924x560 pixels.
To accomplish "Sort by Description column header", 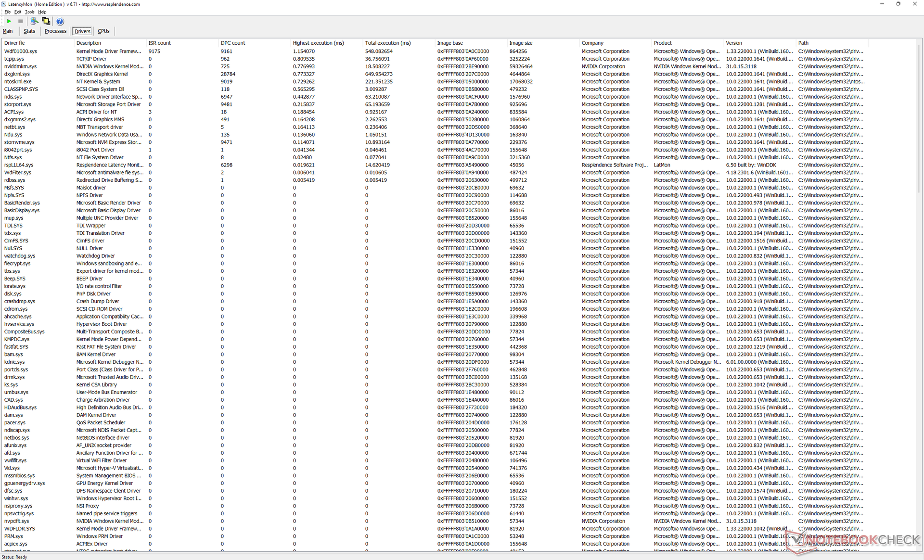I will click(x=110, y=43).
